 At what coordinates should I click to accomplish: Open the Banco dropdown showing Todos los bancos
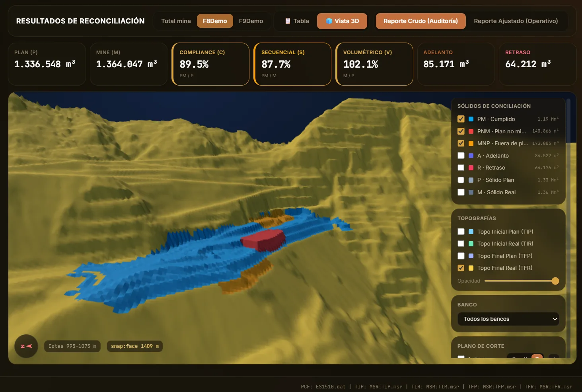(508, 319)
